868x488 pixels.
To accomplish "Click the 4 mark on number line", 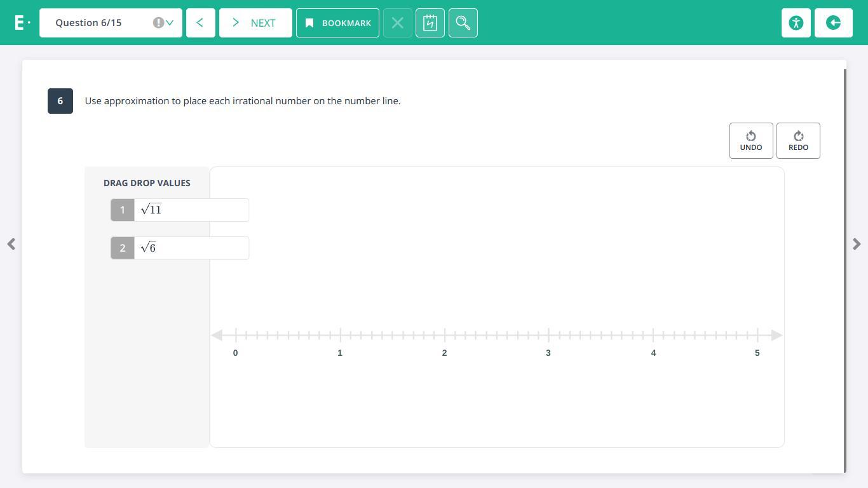I will 653,335.
